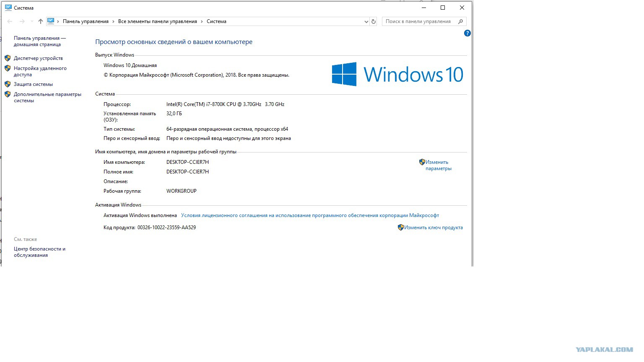Expand the recent locations dropdown arrow
644x362 pixels.
[32, 21]
